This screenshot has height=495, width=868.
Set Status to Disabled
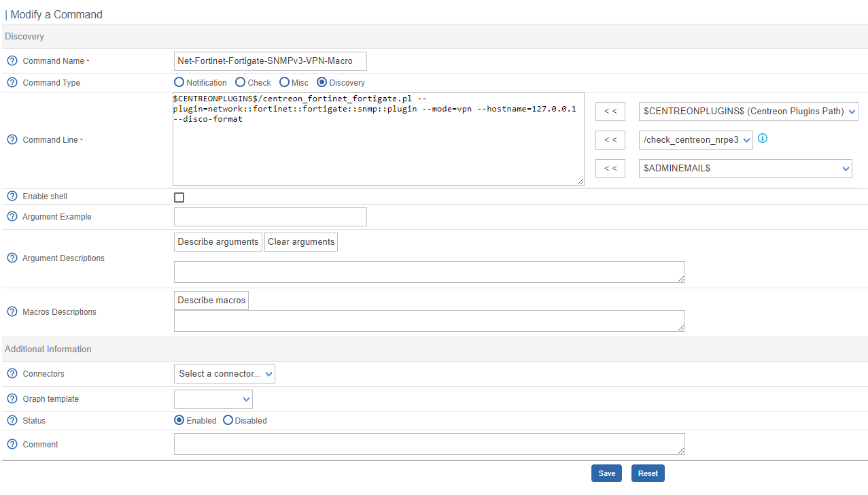pyautogui.click(x=228, y=420)
